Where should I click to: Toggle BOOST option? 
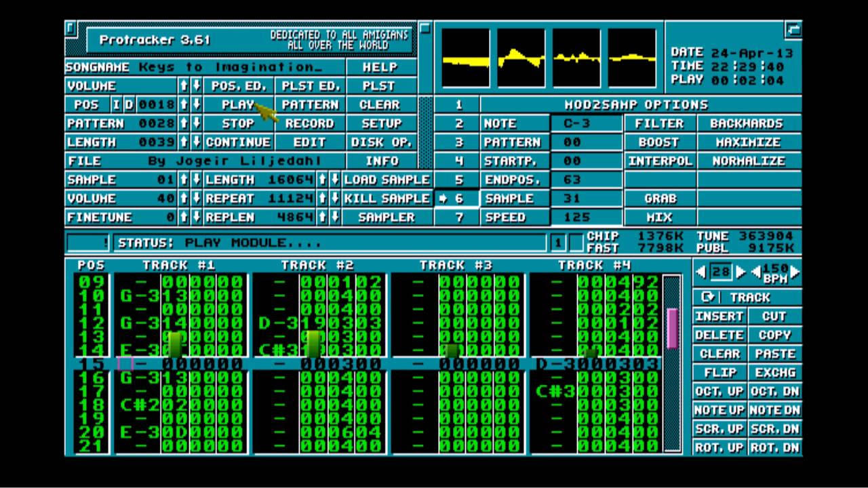pyautogui.click(x=660, y=143)
